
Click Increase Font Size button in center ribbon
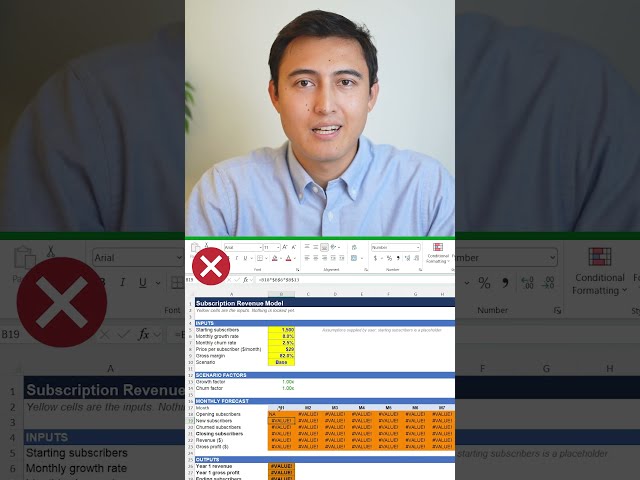click(x=285, y=247)
